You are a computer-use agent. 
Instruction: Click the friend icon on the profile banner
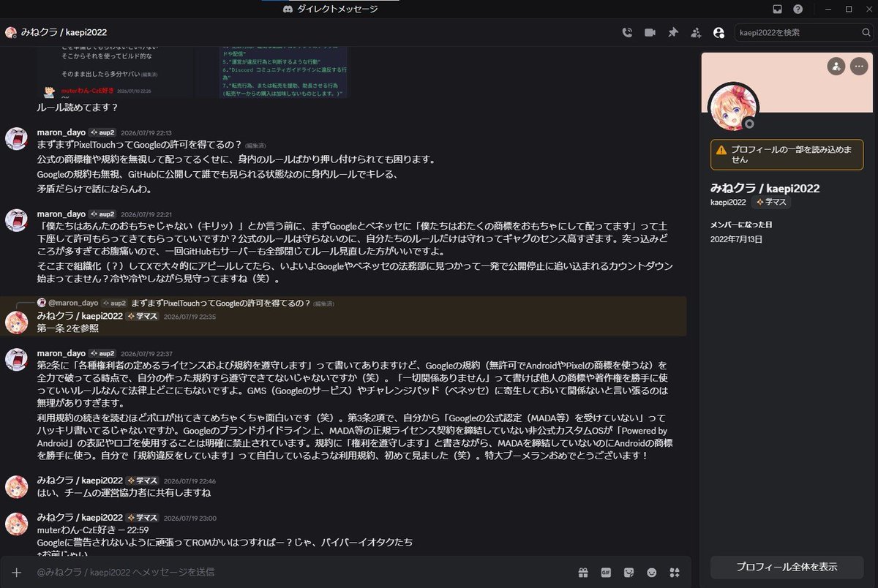(836, 66)
